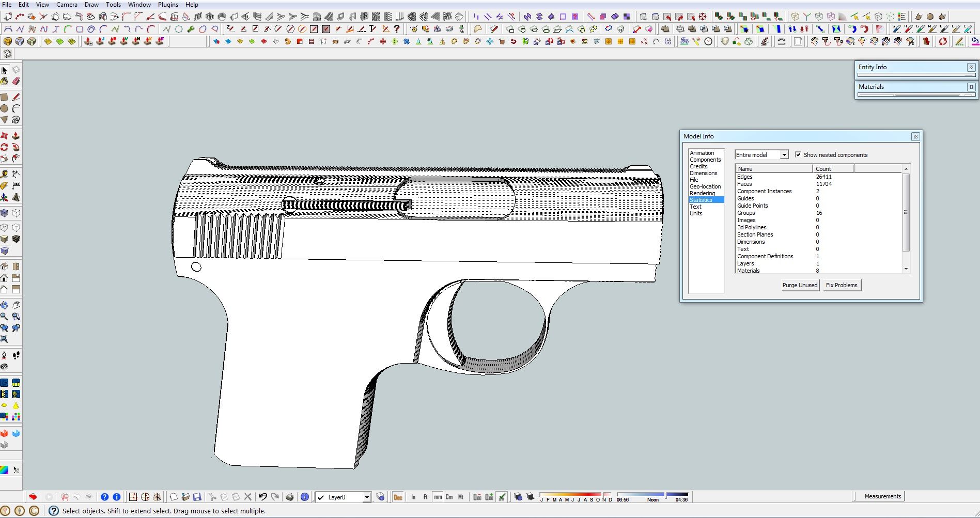Activate the Arc tool
Image resolution: width=980 pixels, height=518 pixels.
tap(16, 108)
